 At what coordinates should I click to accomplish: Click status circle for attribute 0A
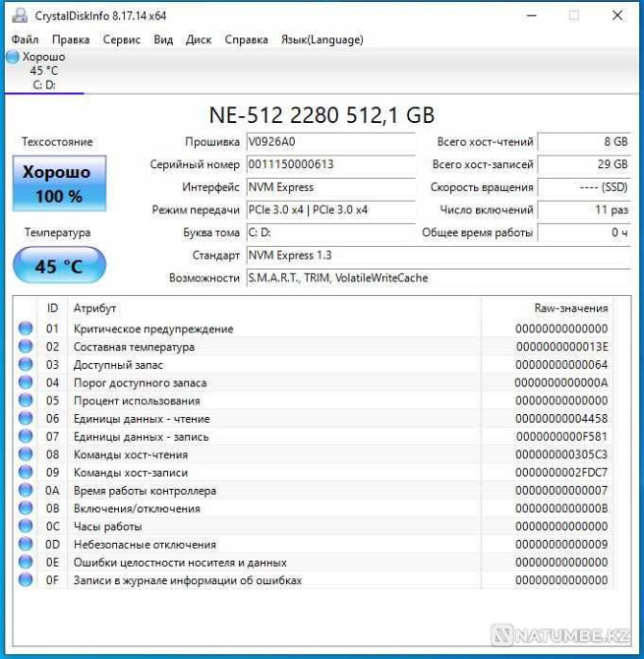[x=26, y=490]
